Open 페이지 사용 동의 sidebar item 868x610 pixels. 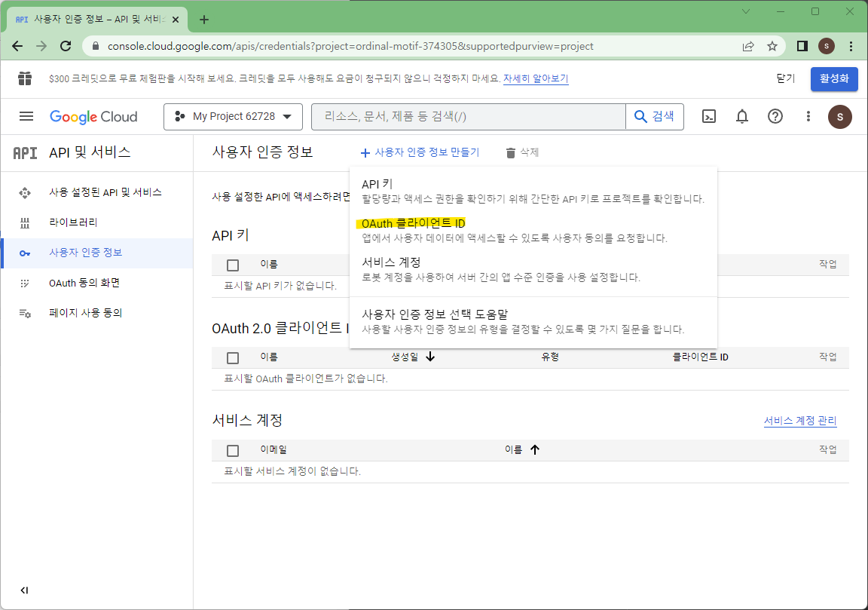pos(97,313)
